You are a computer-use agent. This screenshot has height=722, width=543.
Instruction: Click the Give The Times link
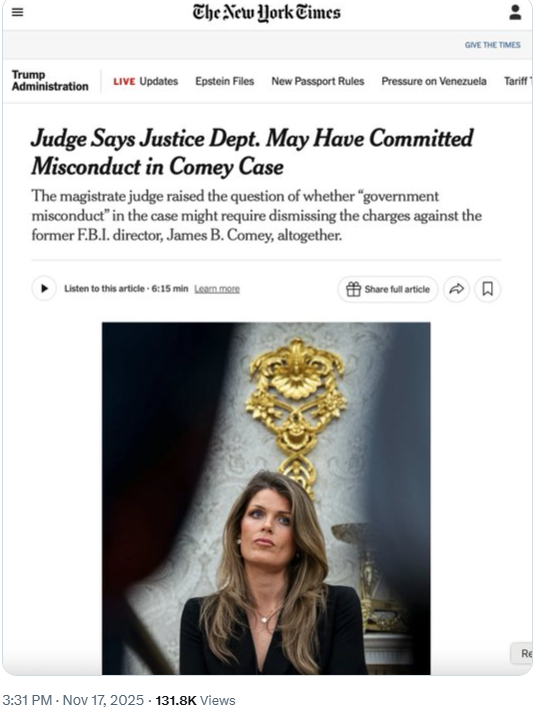pyautogui.click(x=492, y=45)
